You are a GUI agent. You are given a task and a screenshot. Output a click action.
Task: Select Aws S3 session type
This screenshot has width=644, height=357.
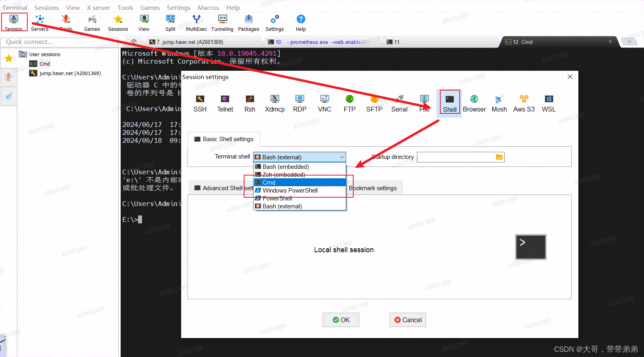coord(524,104)
